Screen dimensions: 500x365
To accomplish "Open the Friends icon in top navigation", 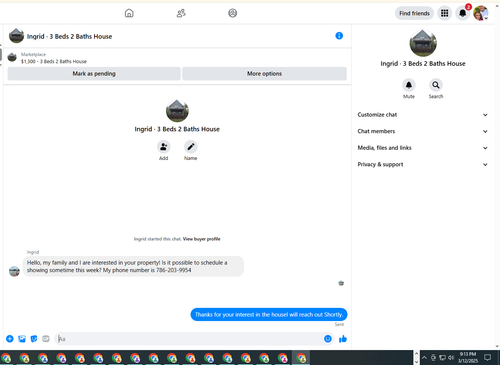I will pos(181,13).
